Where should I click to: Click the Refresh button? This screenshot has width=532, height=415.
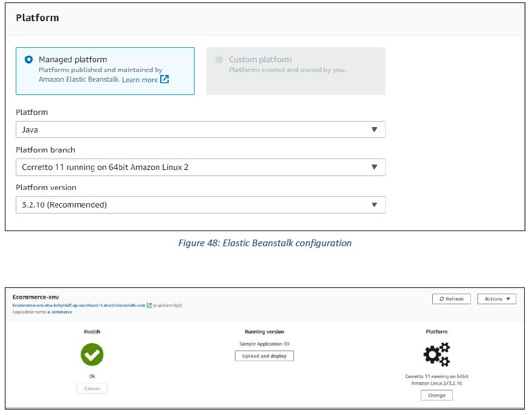pos(451,299)
